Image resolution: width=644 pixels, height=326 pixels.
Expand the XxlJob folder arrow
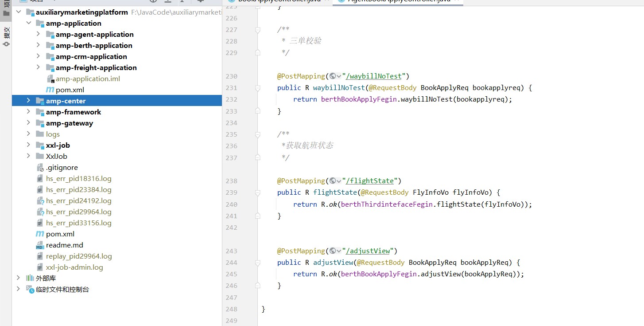pos(29,156)
